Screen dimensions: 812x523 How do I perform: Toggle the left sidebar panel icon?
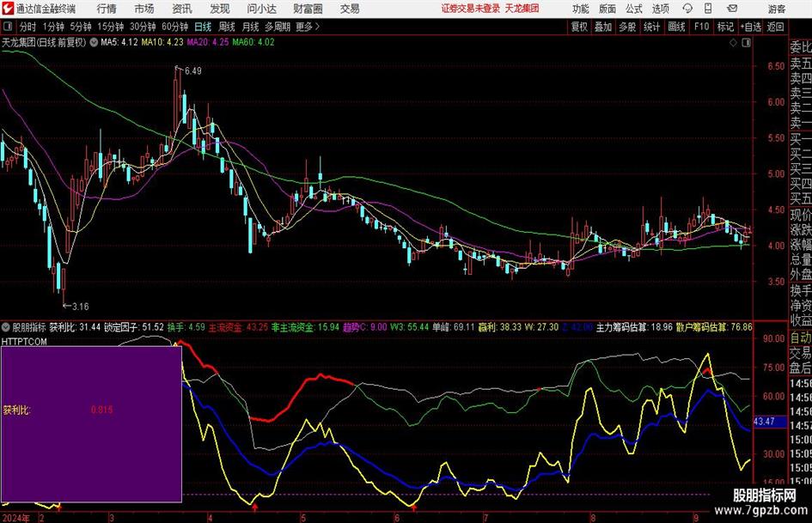pyautogui.click(x=8, y=27)
